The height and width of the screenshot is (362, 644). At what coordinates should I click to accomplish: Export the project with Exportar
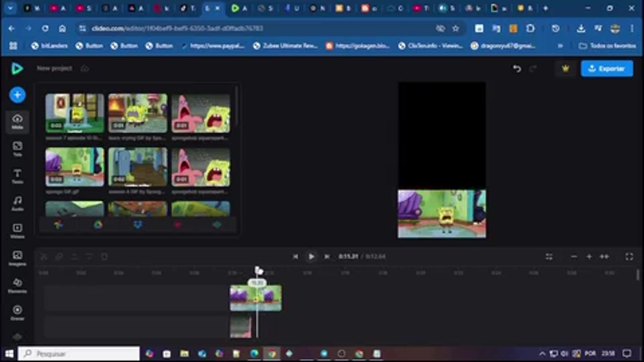click(607, 68)
